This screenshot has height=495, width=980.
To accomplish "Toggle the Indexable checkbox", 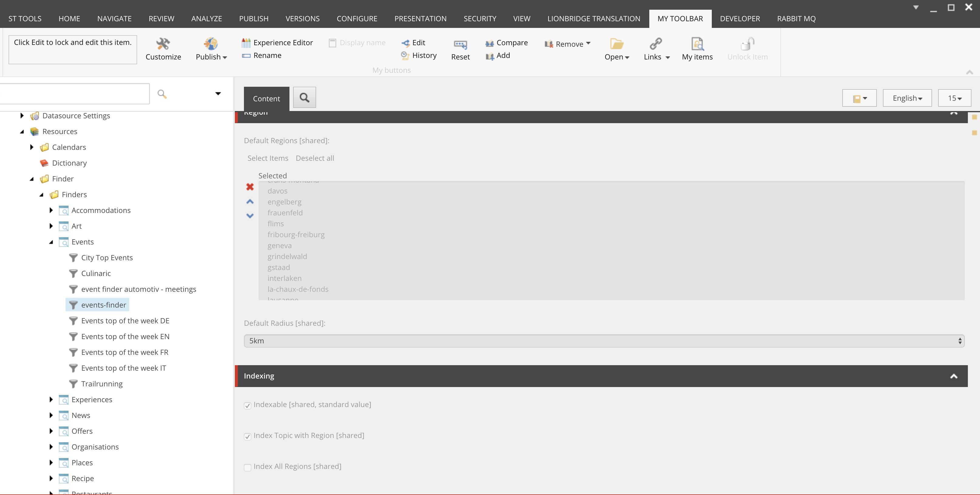I will (248, 406).
